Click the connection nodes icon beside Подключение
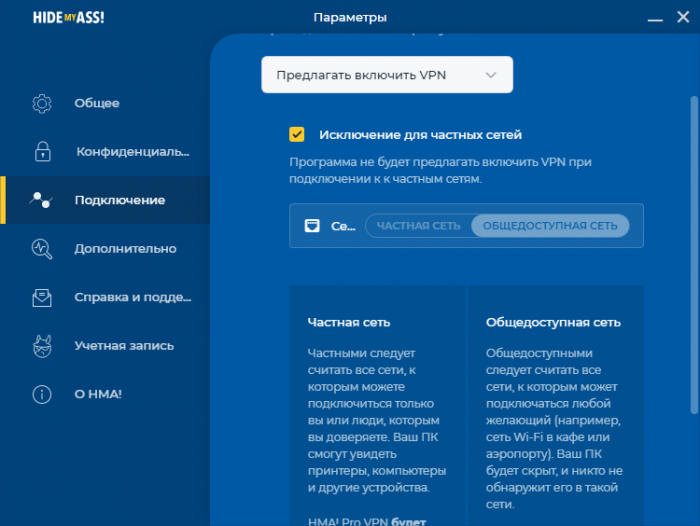Viewport: 700px width, 526px height. click(x=42, y=200)
